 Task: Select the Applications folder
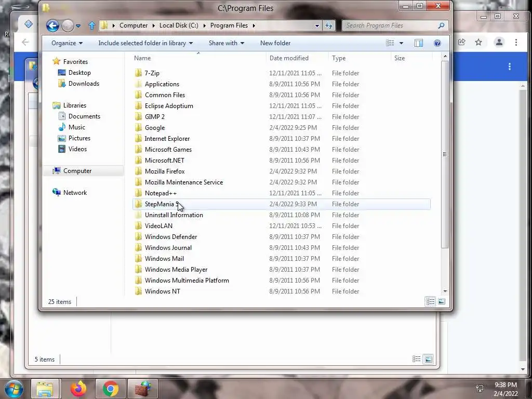(162, 84)
